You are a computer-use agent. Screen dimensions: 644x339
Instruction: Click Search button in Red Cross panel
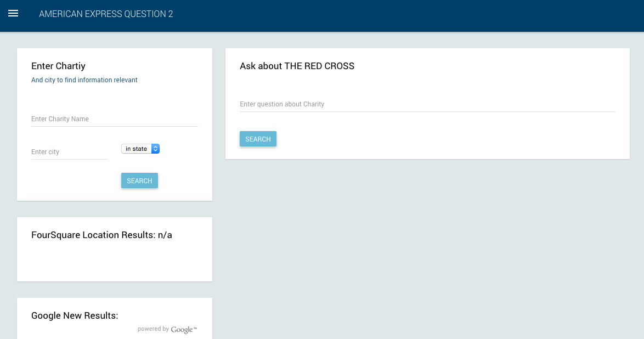(x=258, y=139)
